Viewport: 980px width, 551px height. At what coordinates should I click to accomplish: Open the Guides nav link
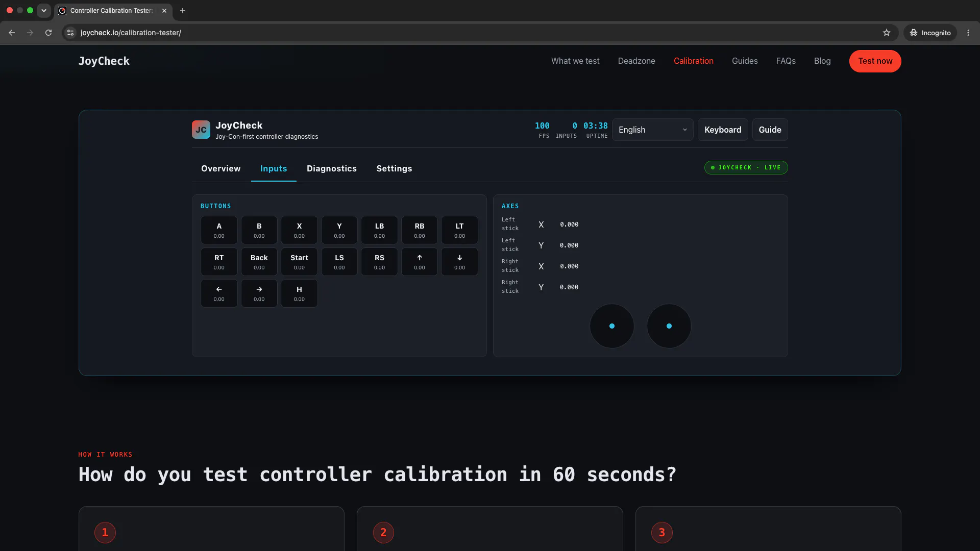click(x=745, y=61)
